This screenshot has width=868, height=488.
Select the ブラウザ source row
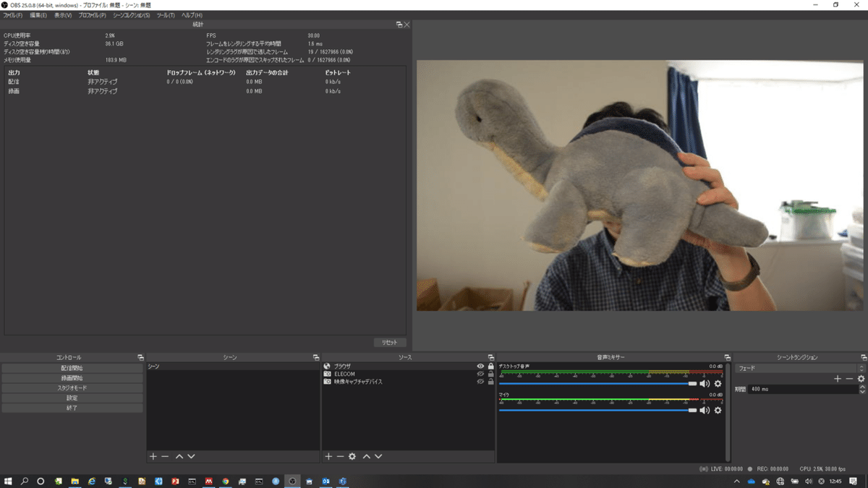pos(408,367)
